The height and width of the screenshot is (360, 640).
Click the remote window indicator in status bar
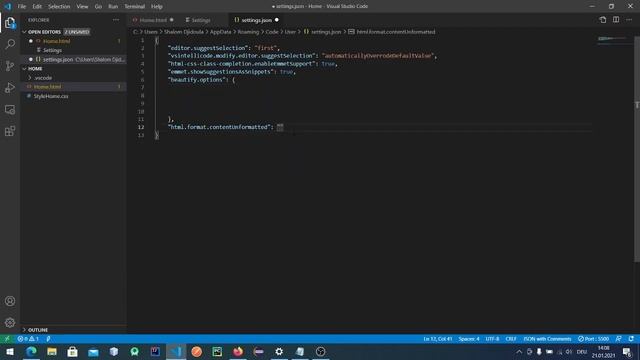coord(7,339)
